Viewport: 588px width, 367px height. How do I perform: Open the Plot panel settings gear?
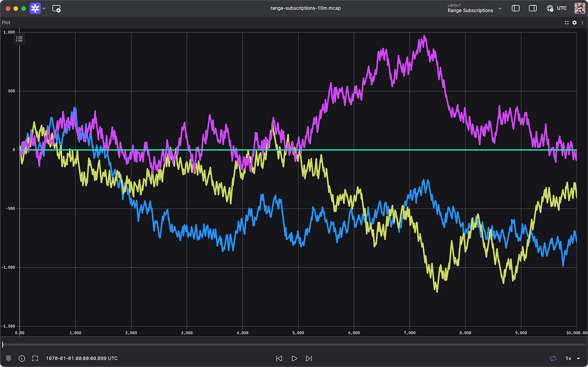tap(575, 23)
